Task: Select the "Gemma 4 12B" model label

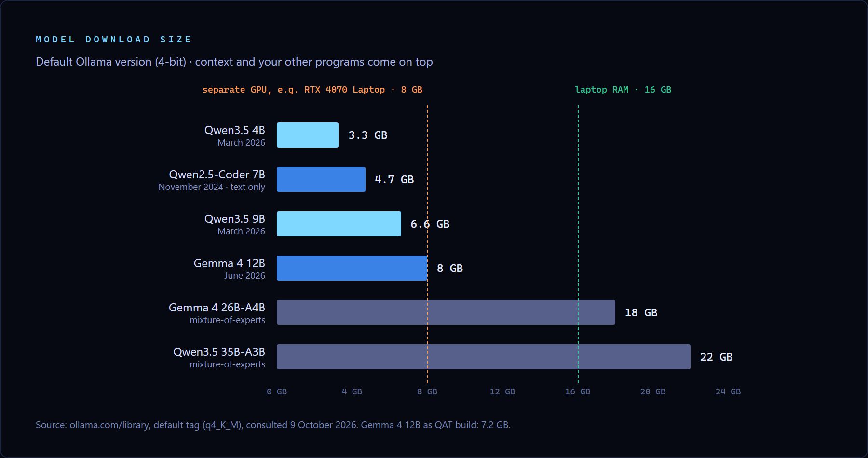Action: coord(230,263)
